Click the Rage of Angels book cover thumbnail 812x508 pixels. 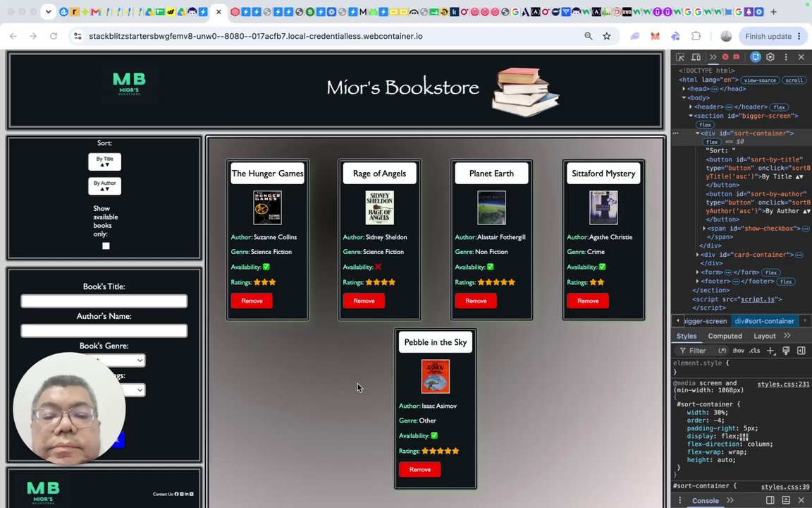(x=380, y=208)
